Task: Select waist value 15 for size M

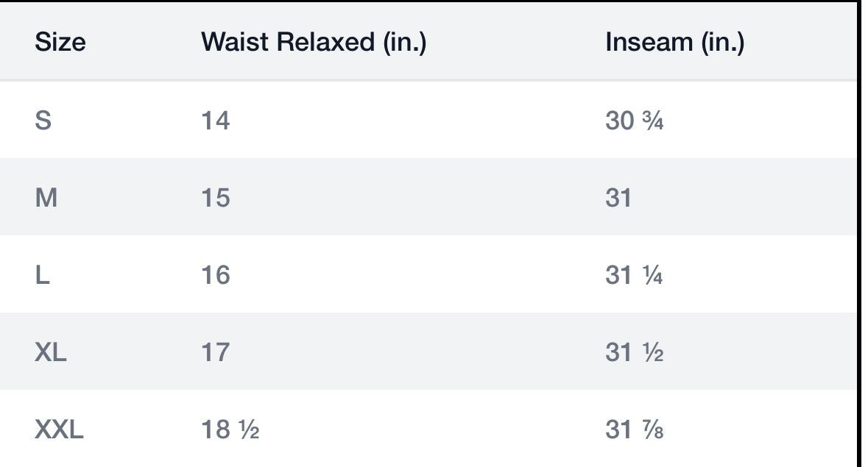Action: (216, 198)
